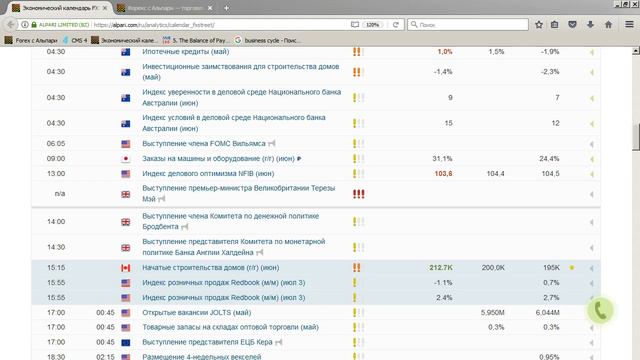Screen dimensions: 640x360
Task: Show site information icon
Action: pos(25,25)
